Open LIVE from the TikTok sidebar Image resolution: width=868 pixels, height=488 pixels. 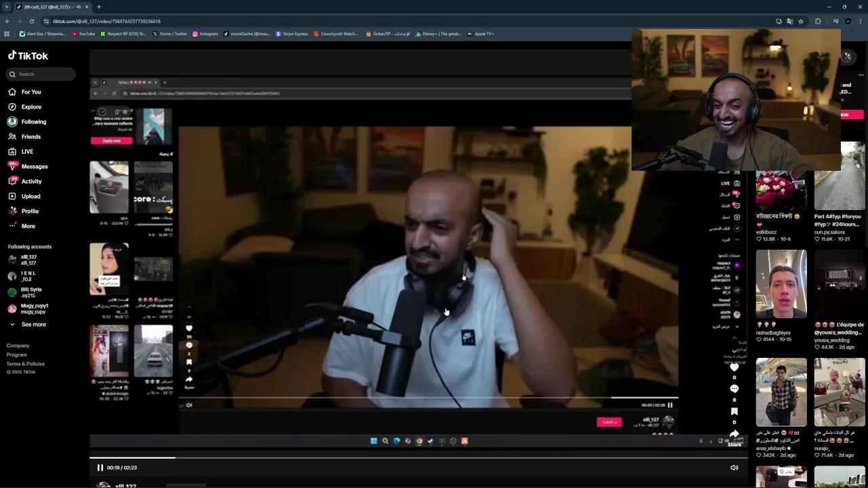tap(27, 151)
